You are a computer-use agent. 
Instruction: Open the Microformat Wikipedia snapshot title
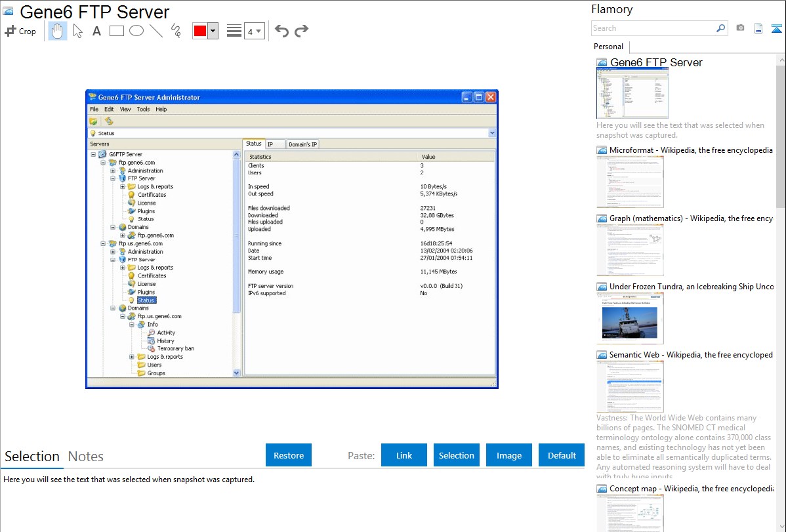click(x=691, y=150)
